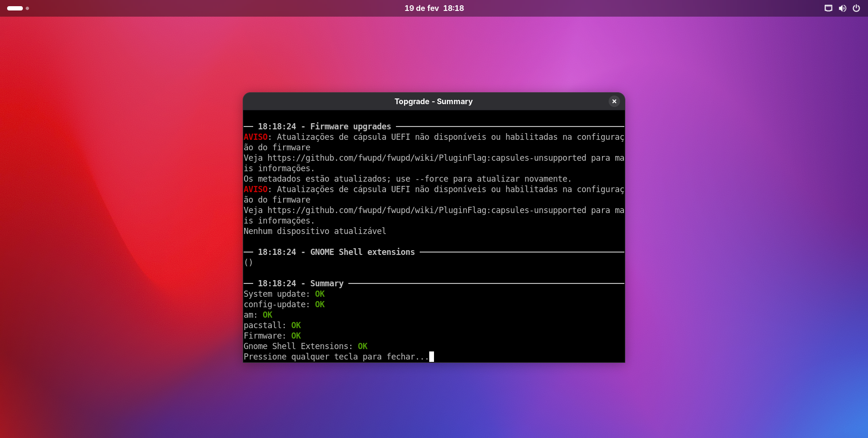Open the power icon system menu
The height and width of the screenshot is (438, 868).
pyautogui.click(x=856, y=8)
